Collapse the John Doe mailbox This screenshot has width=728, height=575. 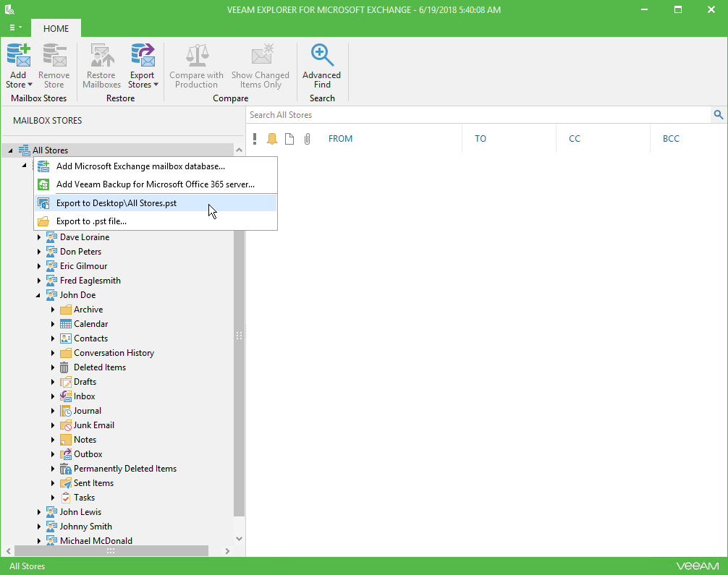38,295
